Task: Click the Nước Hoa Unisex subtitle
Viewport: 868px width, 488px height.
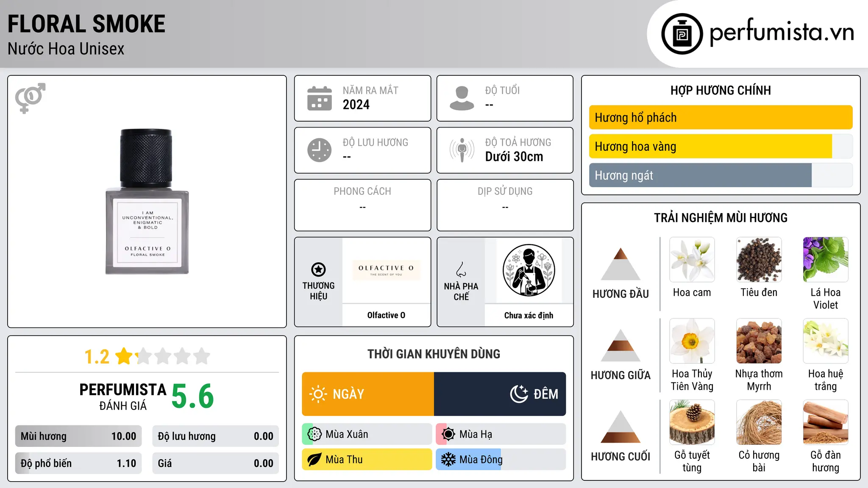Action: coord(66,49)
